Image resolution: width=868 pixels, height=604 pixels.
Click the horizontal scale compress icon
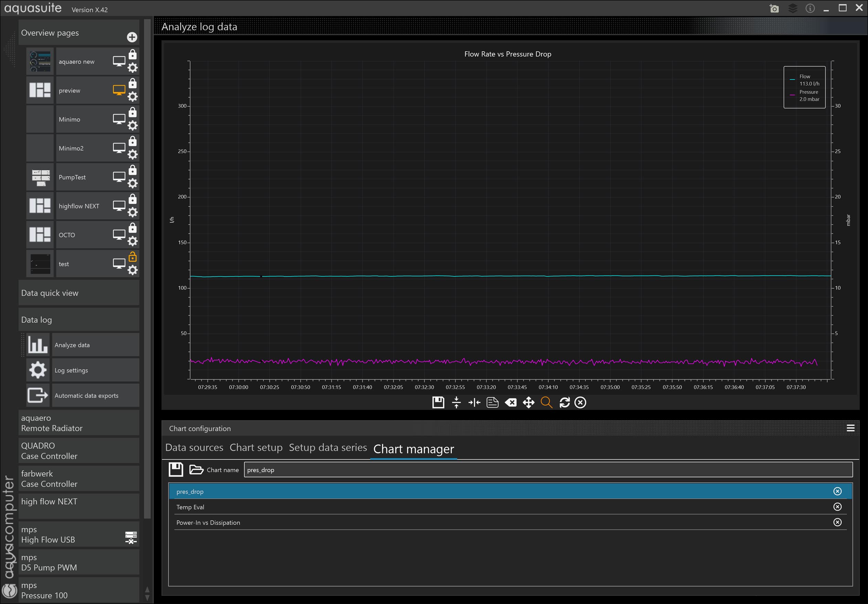point(474,402)
